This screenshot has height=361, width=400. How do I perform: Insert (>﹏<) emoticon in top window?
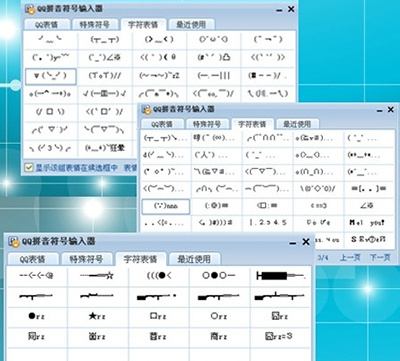[x=159, y=40]
